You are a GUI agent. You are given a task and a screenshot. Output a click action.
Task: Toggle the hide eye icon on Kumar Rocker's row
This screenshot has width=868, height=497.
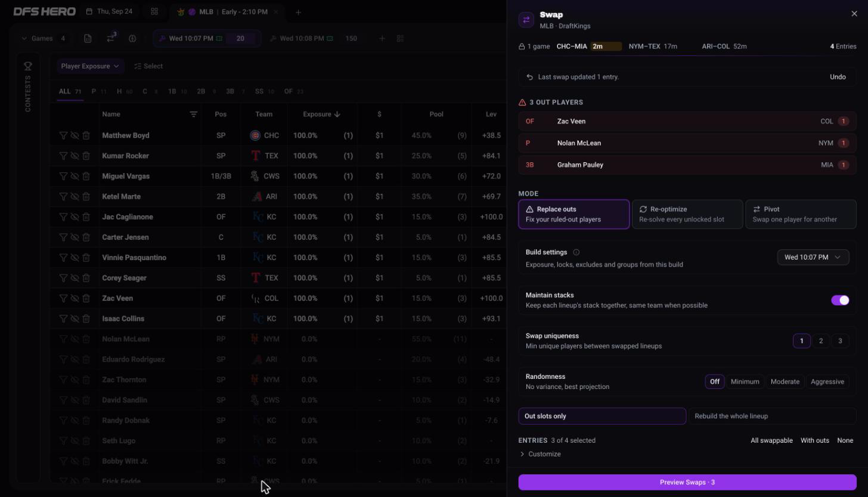pyautogui.click(x=75, y=156)
